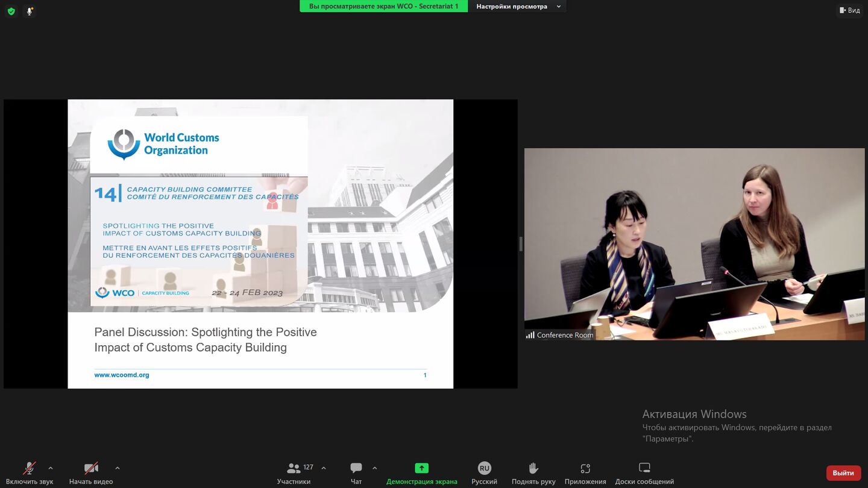The image size is (868, 488).
Task: Click the 22 - 24 FEB 2023 date text
Action: [247, 293]
